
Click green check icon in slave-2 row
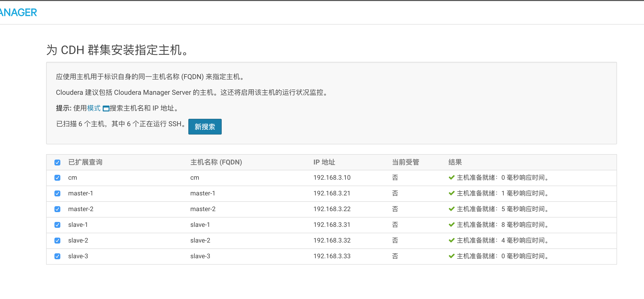(x=451, y=240)
